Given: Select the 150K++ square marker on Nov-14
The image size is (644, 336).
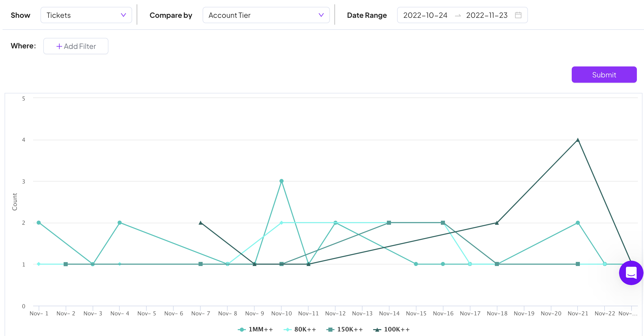Looking at the screenshot, I should [389, 223].
